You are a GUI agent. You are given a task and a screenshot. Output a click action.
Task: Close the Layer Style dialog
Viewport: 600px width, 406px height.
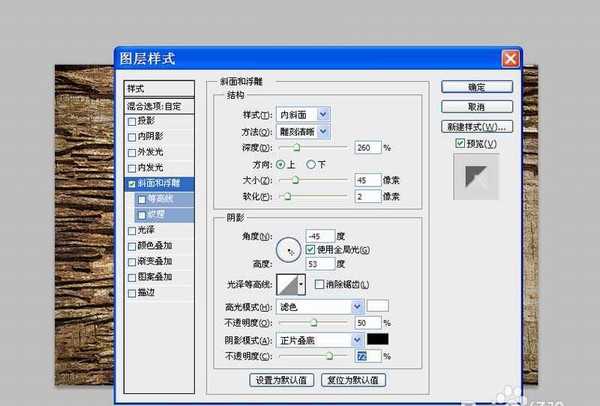pyautogui.click(x=510, y=59)
